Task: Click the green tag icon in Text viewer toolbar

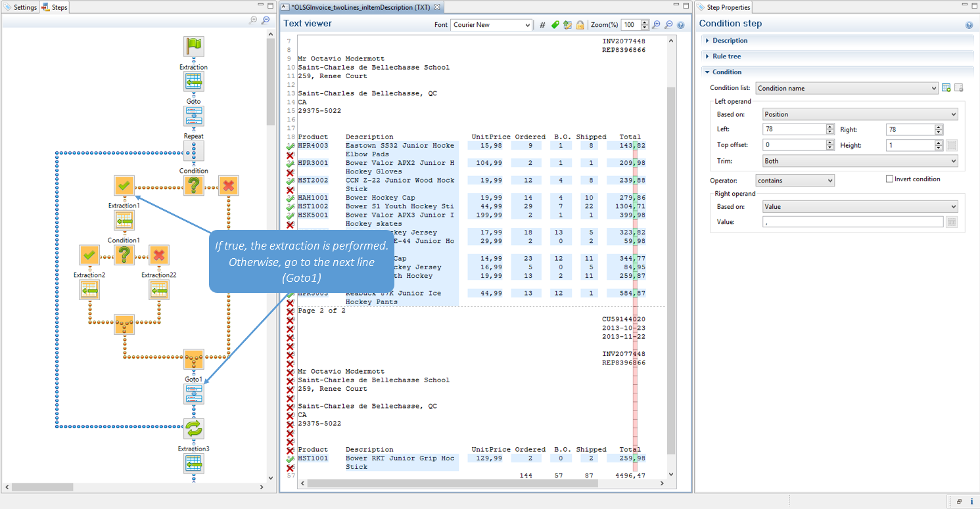Action: click(x=555, y=25)
